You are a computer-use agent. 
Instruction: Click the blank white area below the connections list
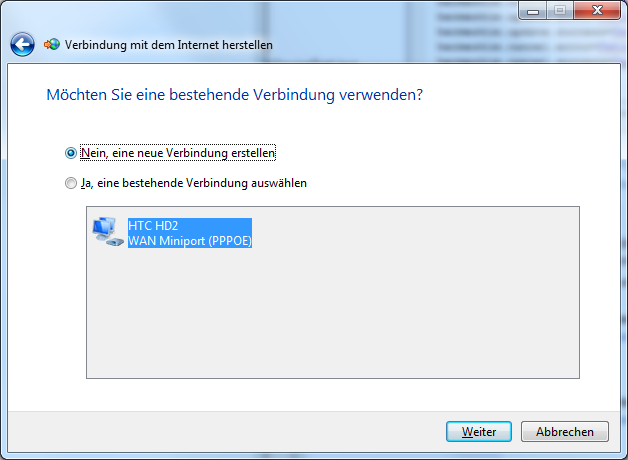[312, 394]
